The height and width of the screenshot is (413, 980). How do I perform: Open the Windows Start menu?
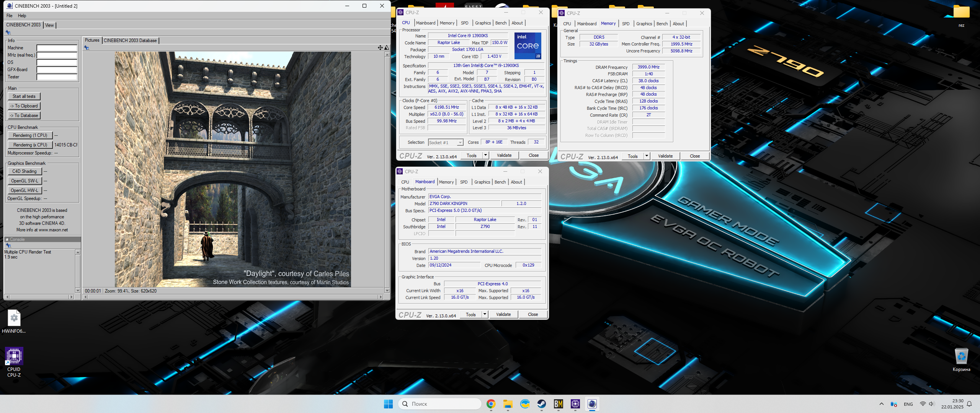tap(388, 404)
